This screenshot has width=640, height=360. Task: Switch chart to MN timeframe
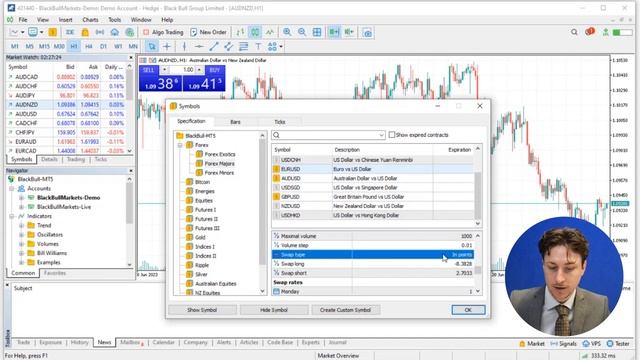pos(133,47)
